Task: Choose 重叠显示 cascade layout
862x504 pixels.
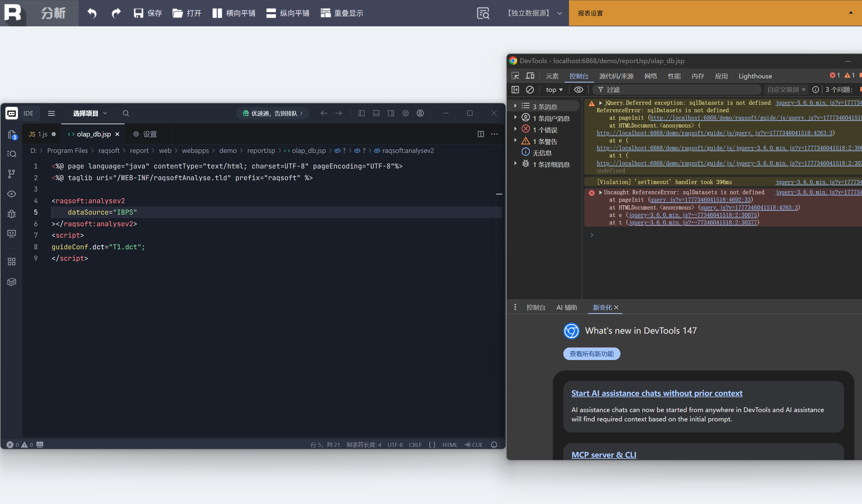Action: coord(342,13)
